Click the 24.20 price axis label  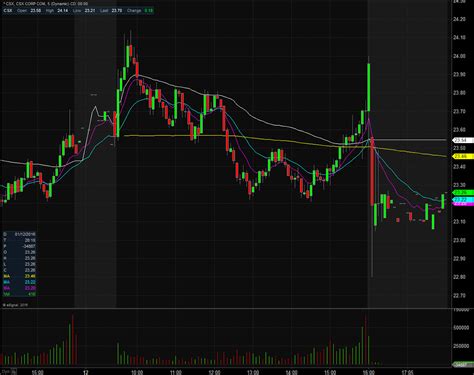pos(459,19)
